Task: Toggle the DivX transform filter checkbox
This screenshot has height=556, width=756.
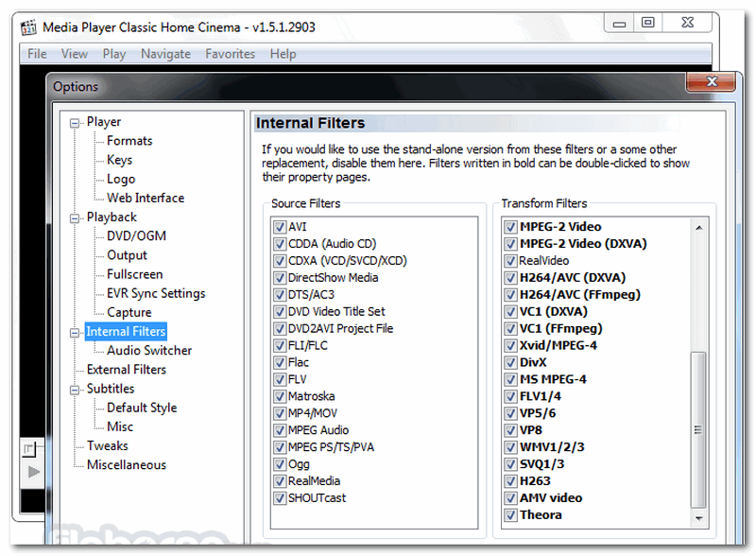Action: coord(511,363)
